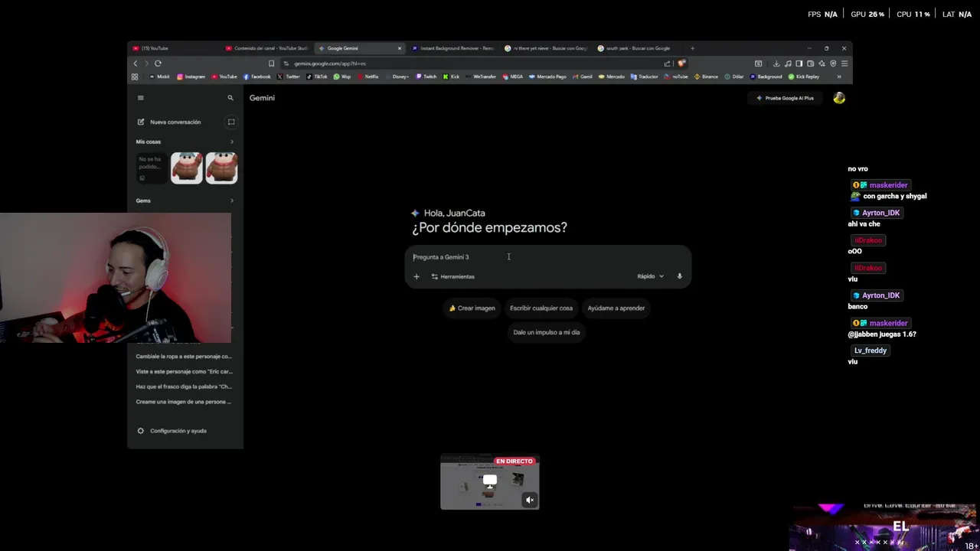The width and height of the screenshot is (980, 551).
Task: Expand the Gems section
Action: click(232, 201)
